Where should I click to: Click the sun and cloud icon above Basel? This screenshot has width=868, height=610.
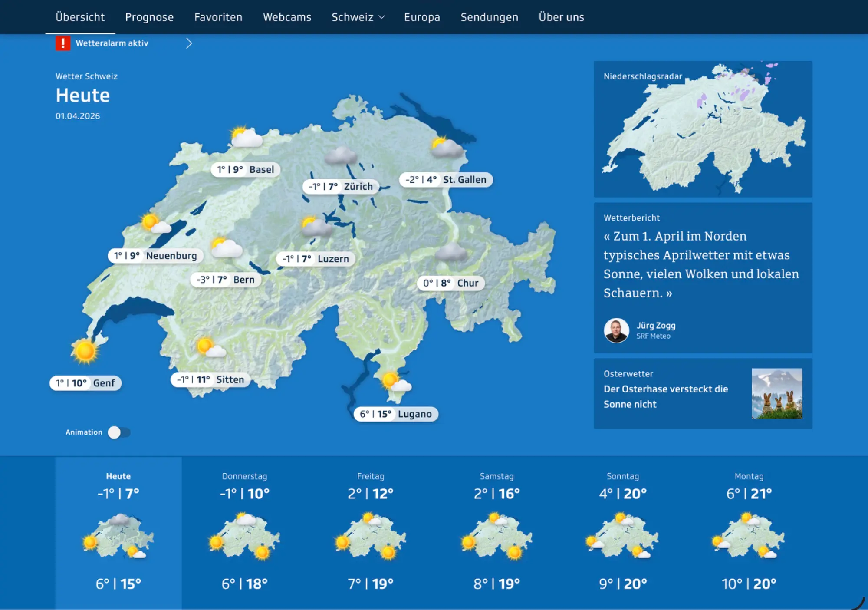click(246, 137)
